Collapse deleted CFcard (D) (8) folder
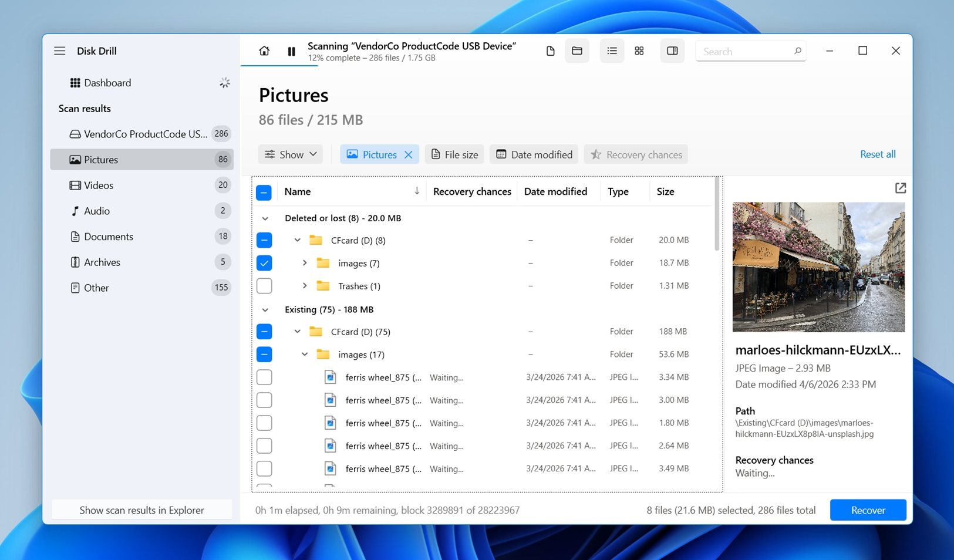Screen dimensions: 954x560 point(298,240)
